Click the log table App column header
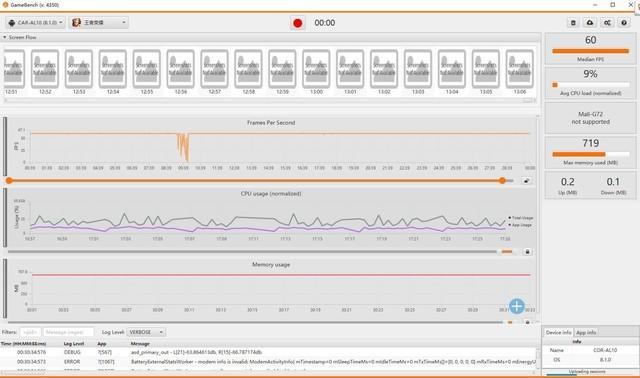640x378 pixels. point(102,344)
